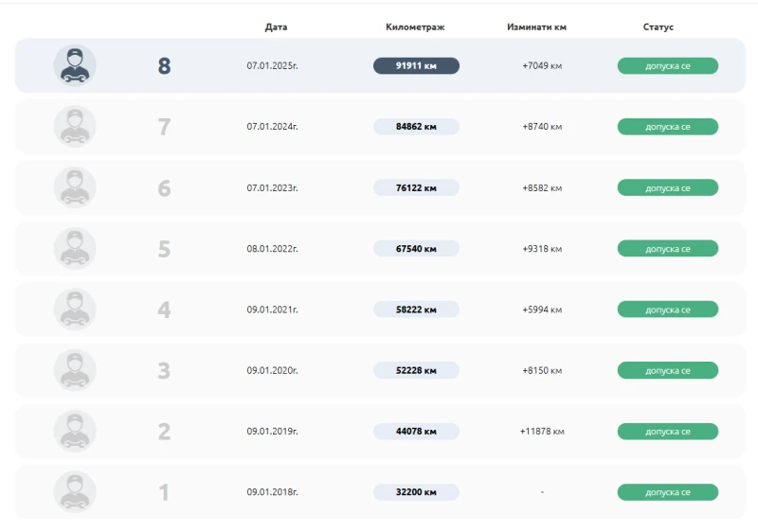Image resolution: width=758 pixels, height=532 pixels.
Task: Click the mechanic avatar icon for inspection 8
Action: click(74, 66)
